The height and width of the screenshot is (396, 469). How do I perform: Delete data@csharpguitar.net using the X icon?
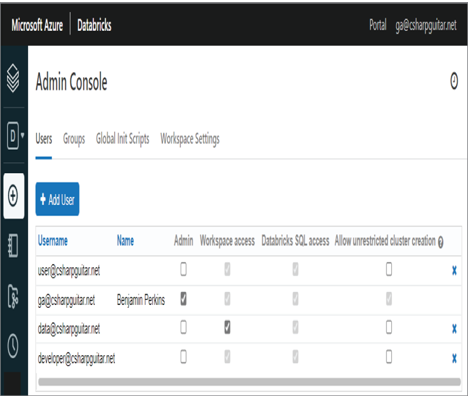454,329
